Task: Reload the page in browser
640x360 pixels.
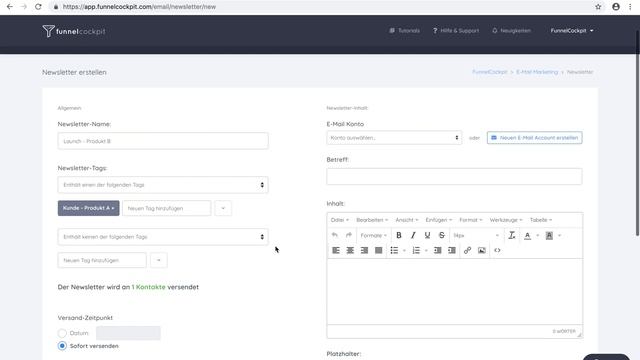Action: 38,7
